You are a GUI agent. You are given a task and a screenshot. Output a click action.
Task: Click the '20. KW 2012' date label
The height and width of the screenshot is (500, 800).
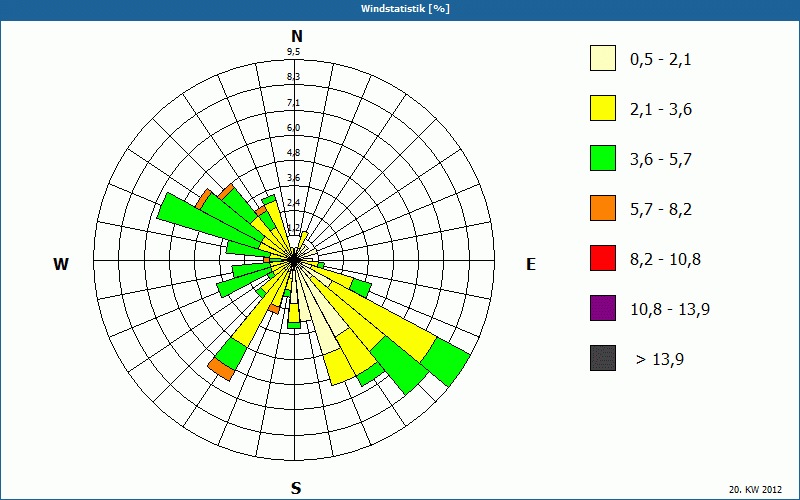tap(755, 489)
